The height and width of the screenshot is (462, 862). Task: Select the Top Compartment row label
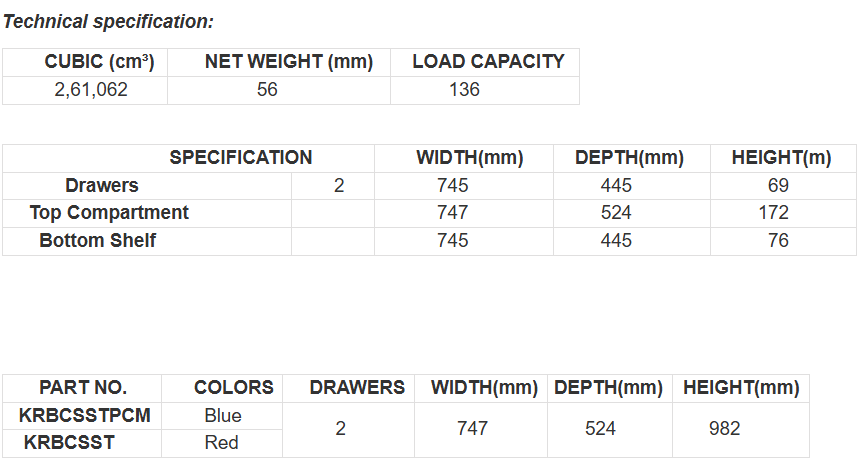[x=109, y=213]
